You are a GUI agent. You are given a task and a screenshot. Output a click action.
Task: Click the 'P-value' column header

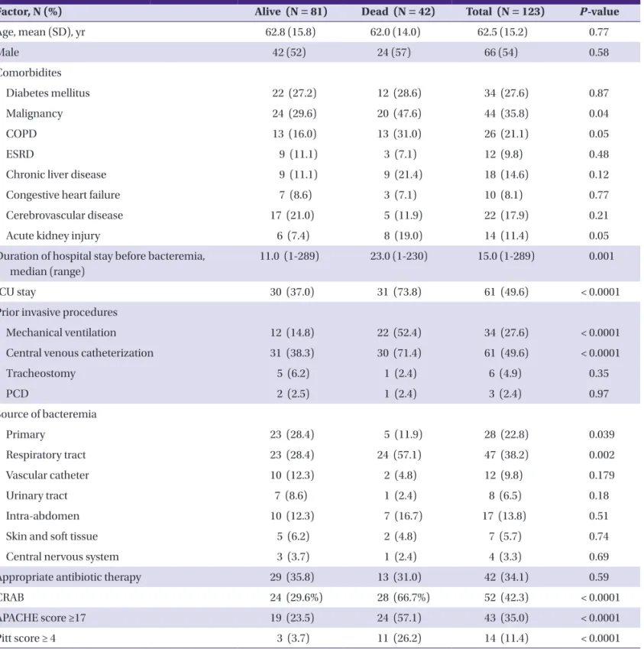coord(599,11)
